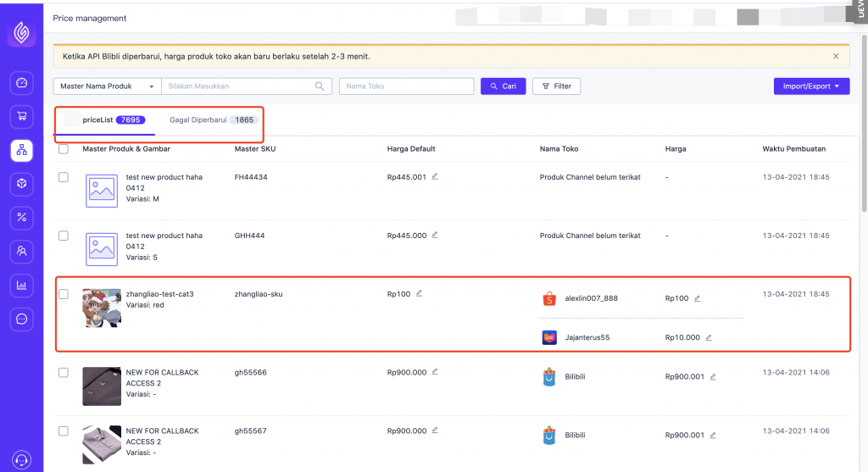Click the Harga Default column header

pyautogui.click(x=411, y=149)
